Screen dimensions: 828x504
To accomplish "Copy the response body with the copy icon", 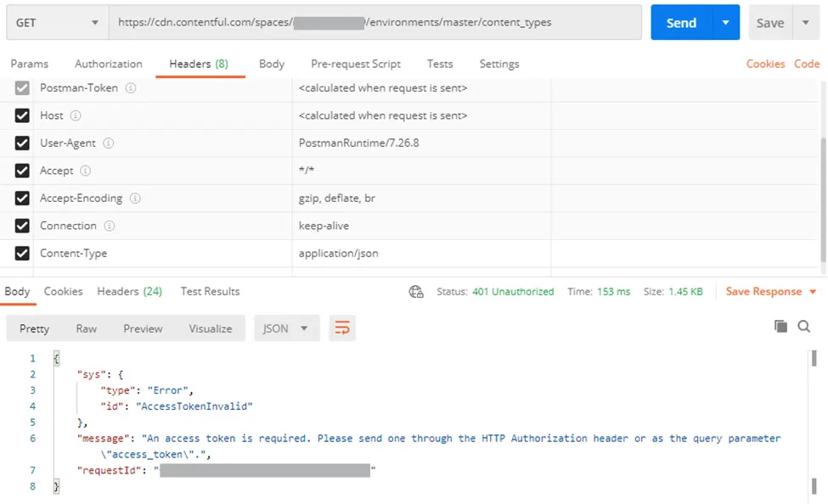I will (780, 327).
